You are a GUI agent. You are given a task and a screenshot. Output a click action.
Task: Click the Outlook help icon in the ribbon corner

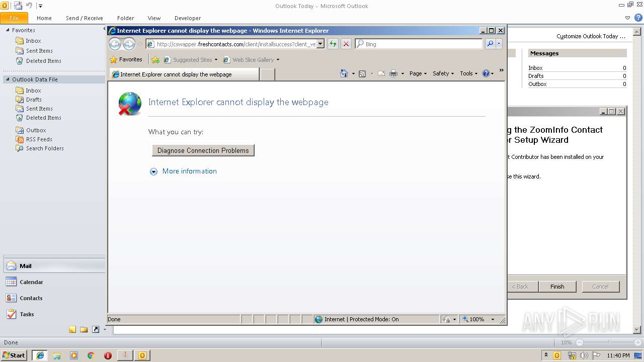(638, 18)
